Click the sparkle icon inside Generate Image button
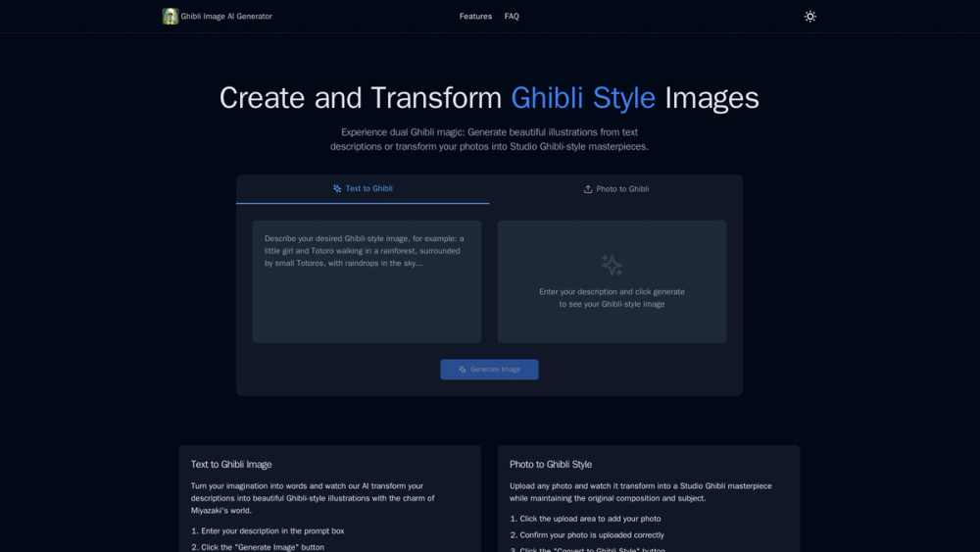 463,370
